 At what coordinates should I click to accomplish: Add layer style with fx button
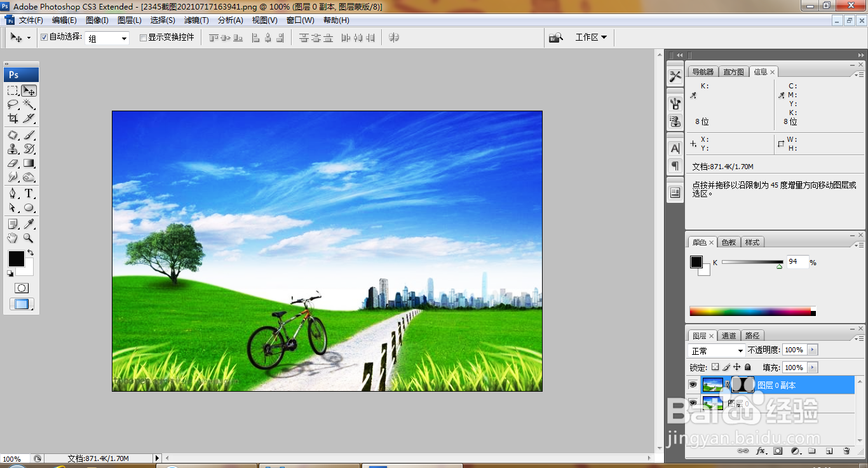761,451
